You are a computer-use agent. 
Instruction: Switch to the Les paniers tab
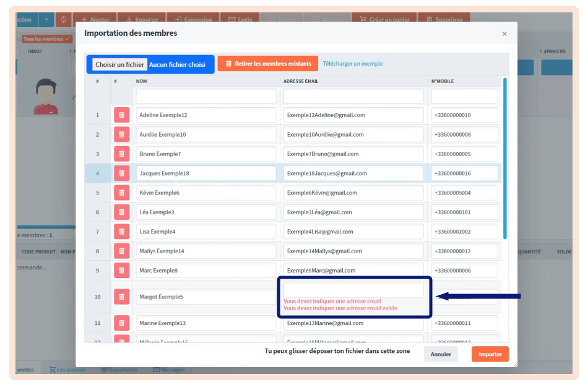(x=69, y=369)
